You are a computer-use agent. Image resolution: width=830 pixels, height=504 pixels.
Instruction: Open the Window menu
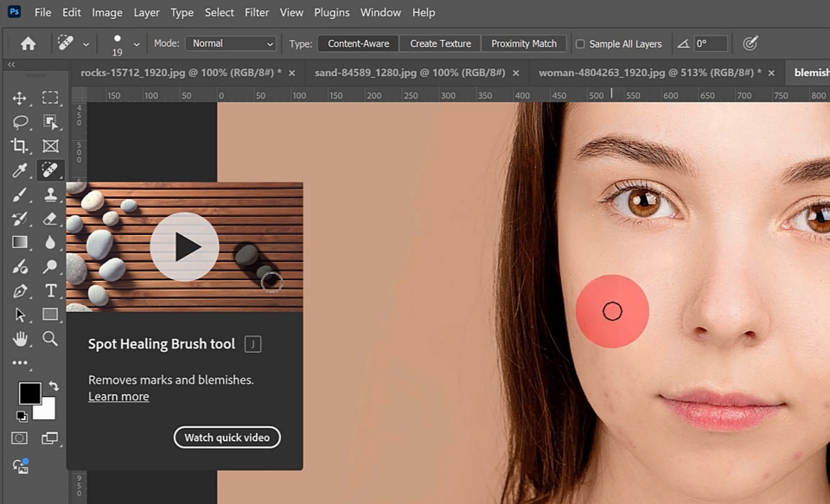(x=380, y=12)
